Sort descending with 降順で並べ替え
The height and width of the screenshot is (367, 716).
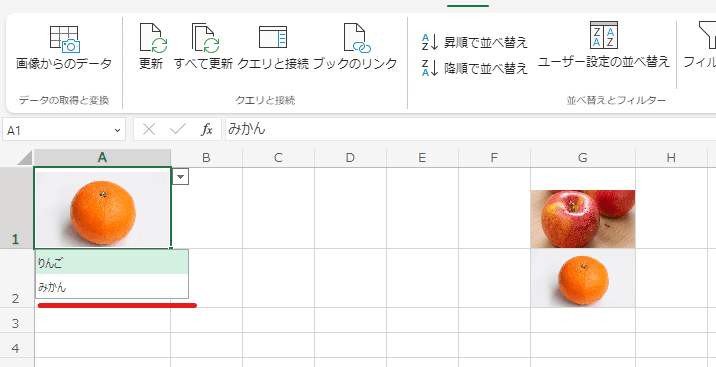coord(474,68)
